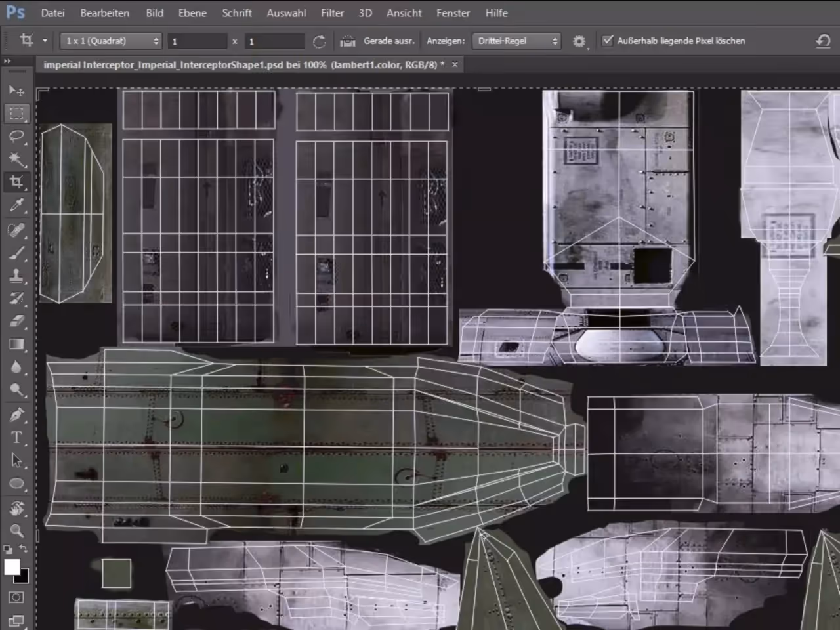This screenshot has width=840, height=630.
Task: Select the Eraser tool
Action: (16, 322)
